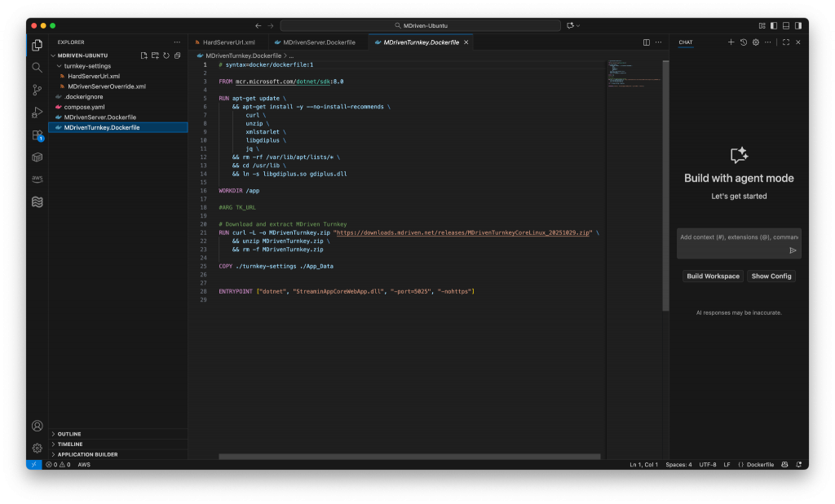835x504 pixels.
Task: Open the Extensions view in activity bar
Action: tap(37, 135)
